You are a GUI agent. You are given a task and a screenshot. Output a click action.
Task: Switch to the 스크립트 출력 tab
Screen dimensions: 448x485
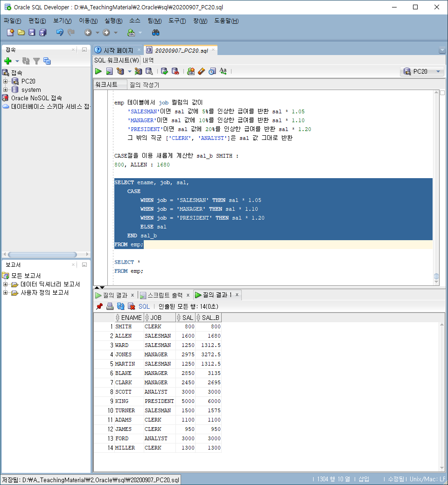click(165, 295)
